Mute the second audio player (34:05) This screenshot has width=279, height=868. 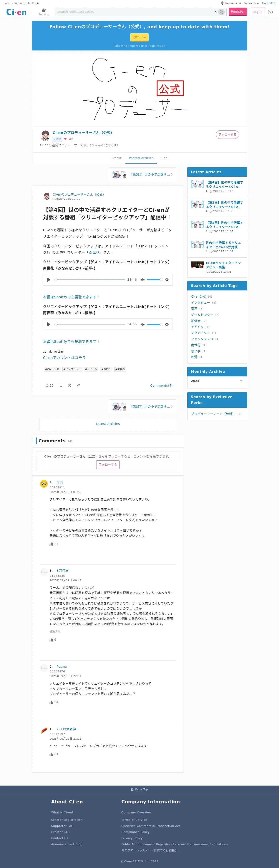click(142, 325)
